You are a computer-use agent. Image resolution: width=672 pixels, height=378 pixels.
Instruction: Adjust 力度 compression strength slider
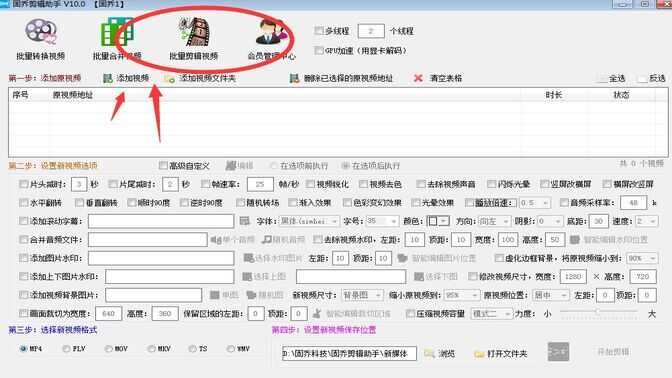pyautogui.click(x=598, y=312)
